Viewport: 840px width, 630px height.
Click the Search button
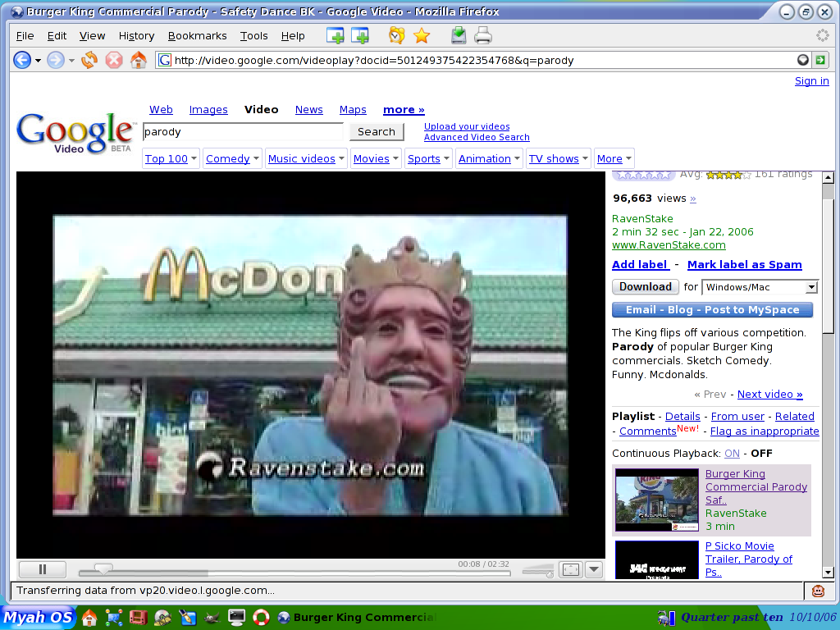click(377, 132)
